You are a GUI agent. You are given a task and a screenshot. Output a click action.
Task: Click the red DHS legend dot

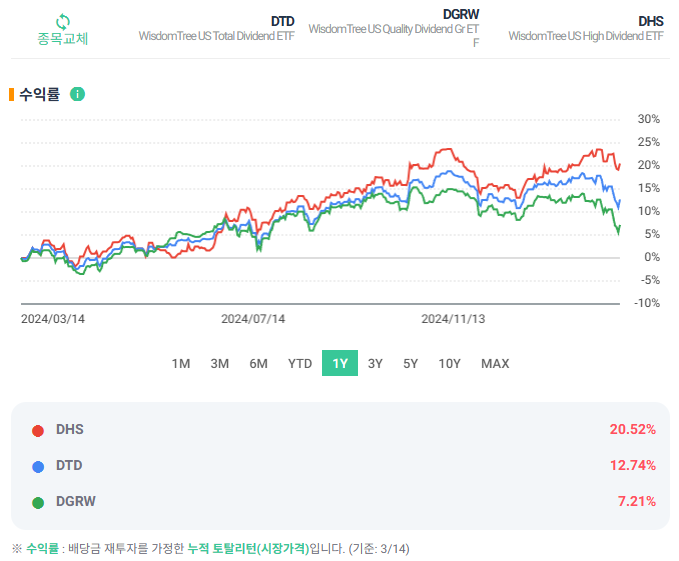click(38, 431)
